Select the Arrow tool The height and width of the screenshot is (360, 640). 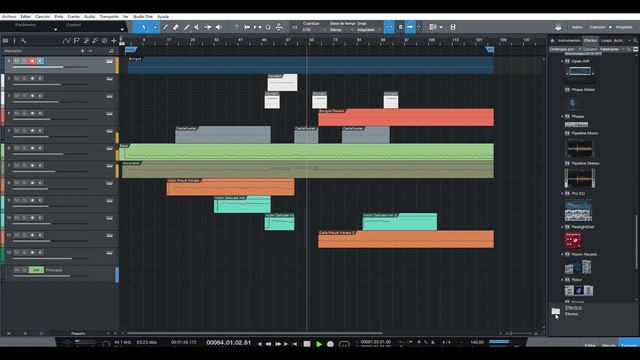[x=144, y=27]
